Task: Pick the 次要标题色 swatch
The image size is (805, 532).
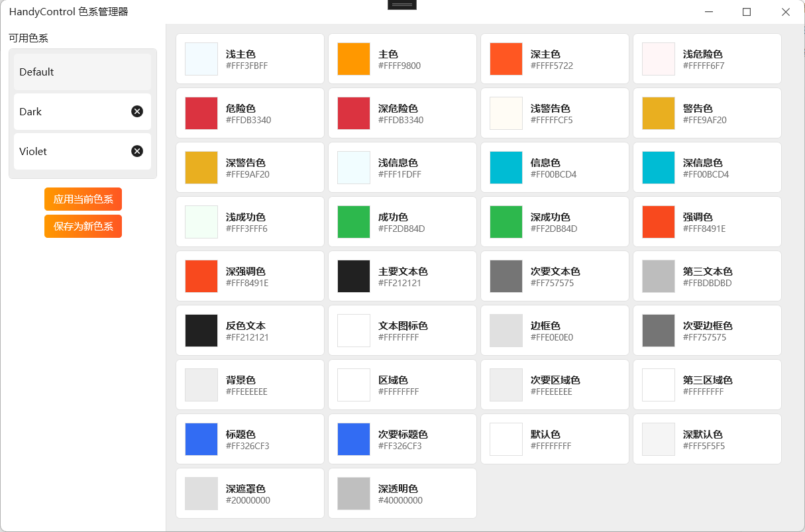Action: point(354,439)
